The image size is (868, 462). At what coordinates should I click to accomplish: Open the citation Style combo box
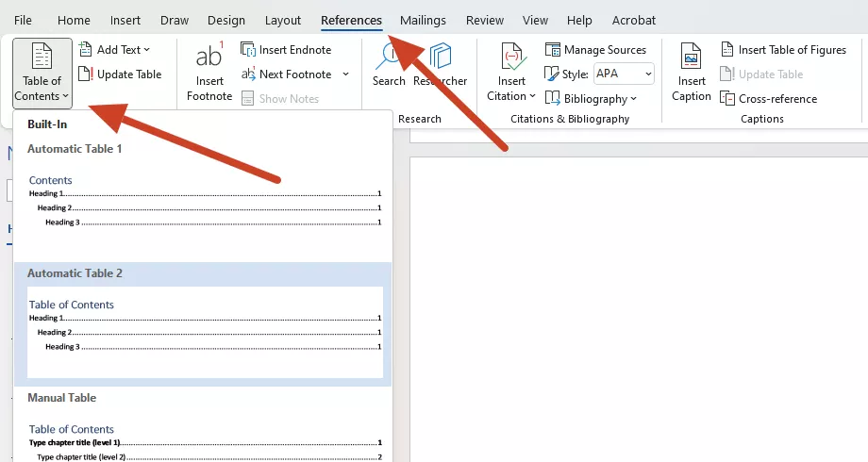(x=624, y=74)
